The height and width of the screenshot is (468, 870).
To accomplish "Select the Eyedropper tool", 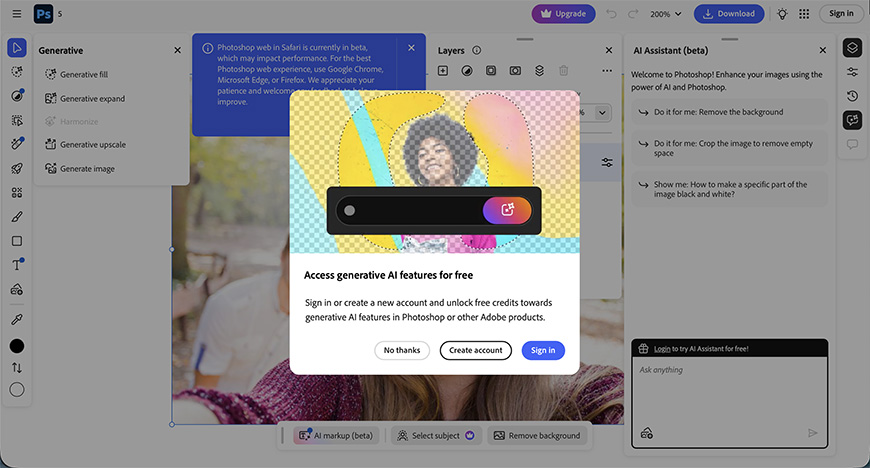I will tap(17, 319).
